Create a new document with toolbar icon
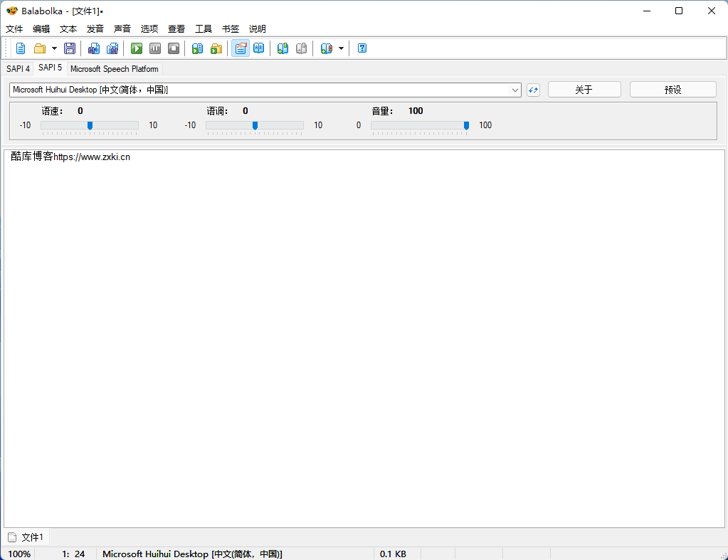 [x=21, y=48]
